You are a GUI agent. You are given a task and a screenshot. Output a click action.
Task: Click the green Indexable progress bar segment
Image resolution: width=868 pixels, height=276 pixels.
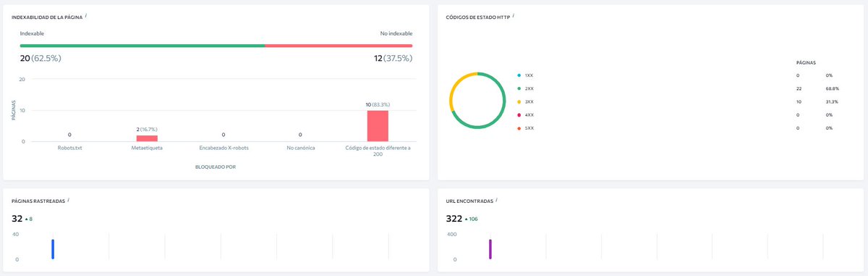point(142,46)
